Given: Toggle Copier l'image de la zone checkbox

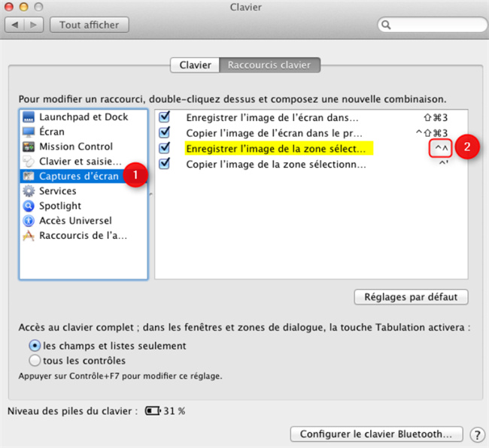Looking at the screenshot, I should point(164,163).
